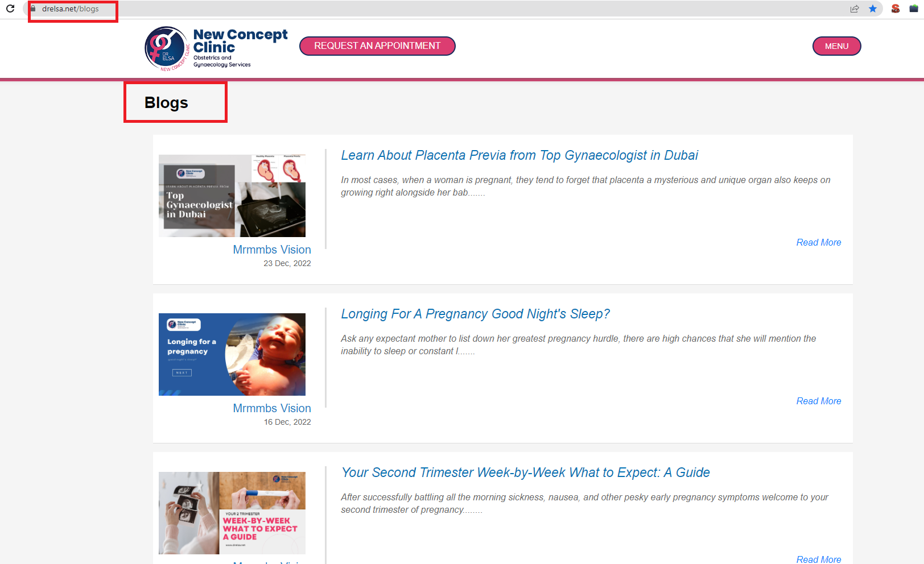Click the expectant mother sleep excerpt text
This screenshot has height=564, width=924.
579,345
